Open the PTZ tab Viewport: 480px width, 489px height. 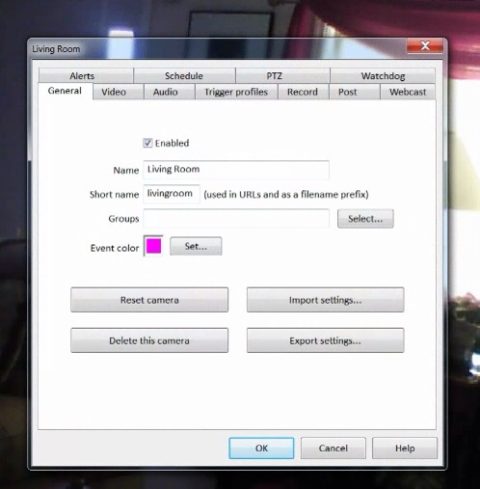click(283, 76)
